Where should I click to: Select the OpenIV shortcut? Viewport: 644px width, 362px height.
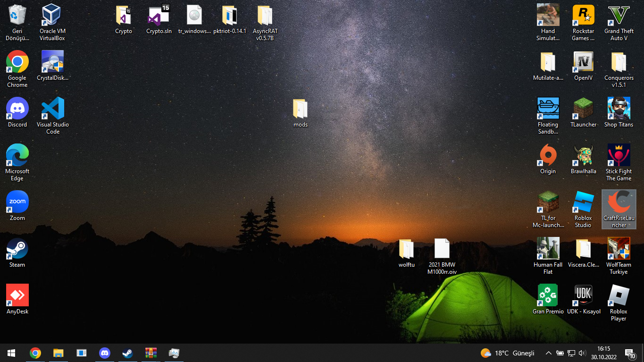point(583,66)
